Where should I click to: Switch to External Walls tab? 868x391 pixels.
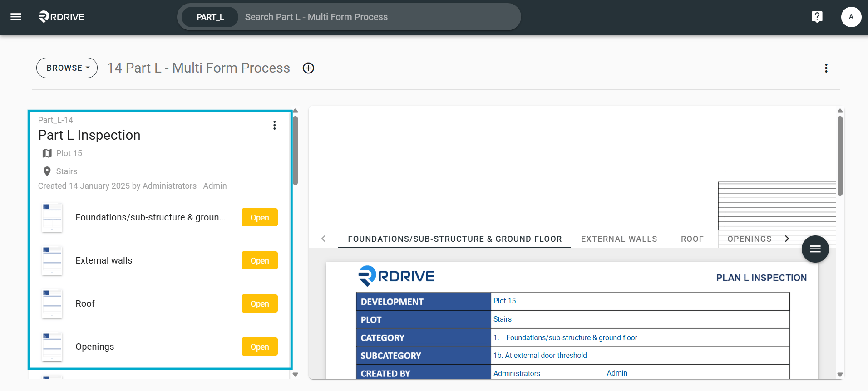619,239
